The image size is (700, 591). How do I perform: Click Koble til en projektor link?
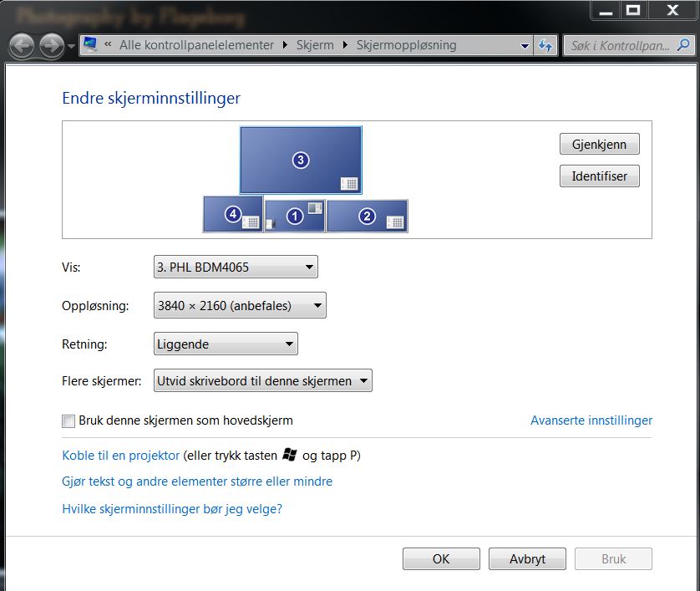coord(120,456)
